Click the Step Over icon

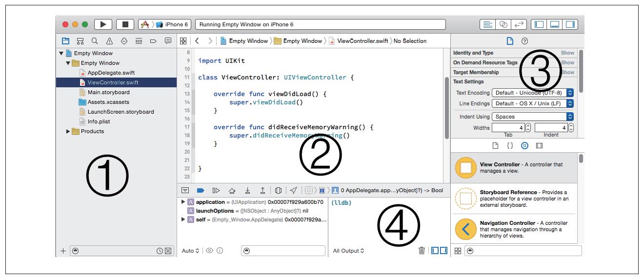pyautogui.click(x=232, y=190)
